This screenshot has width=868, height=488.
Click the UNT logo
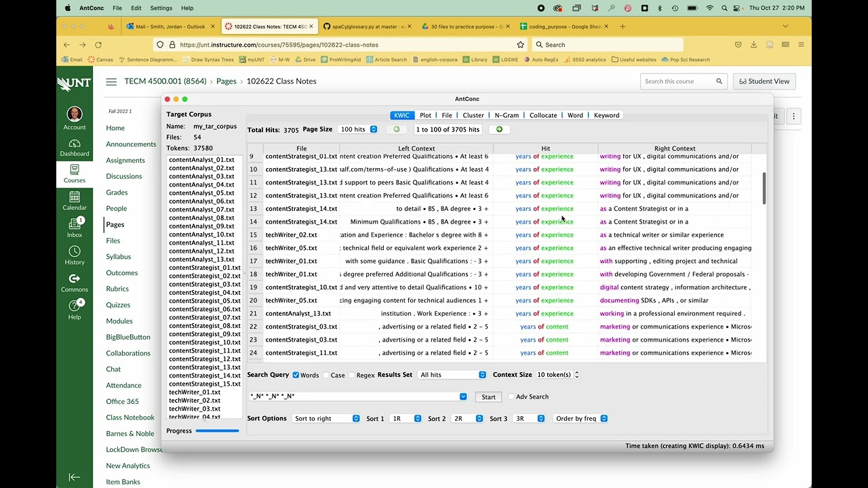[x=74, y=84]
